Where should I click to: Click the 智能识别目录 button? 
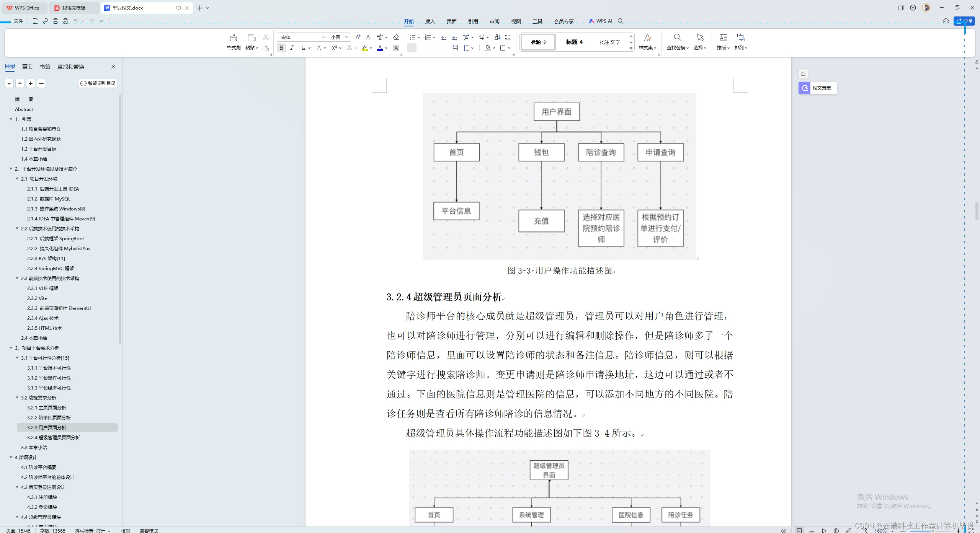click(x=98, y=83)
